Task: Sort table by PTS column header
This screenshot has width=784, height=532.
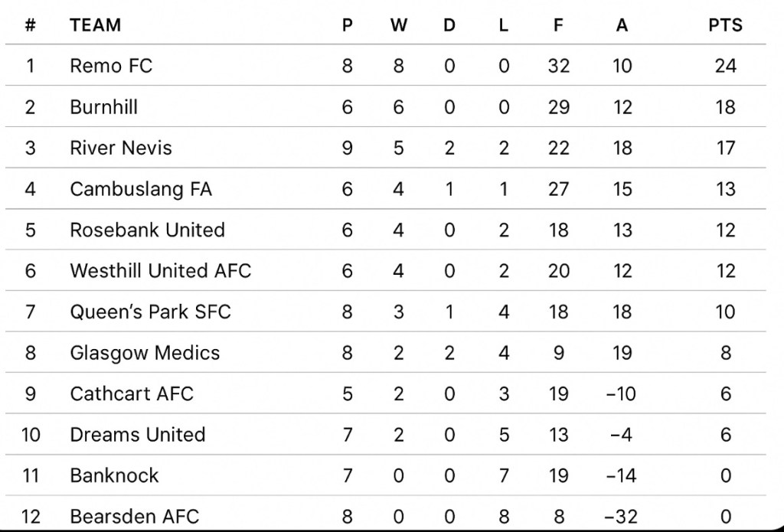Action: click(x=725, y=25)
